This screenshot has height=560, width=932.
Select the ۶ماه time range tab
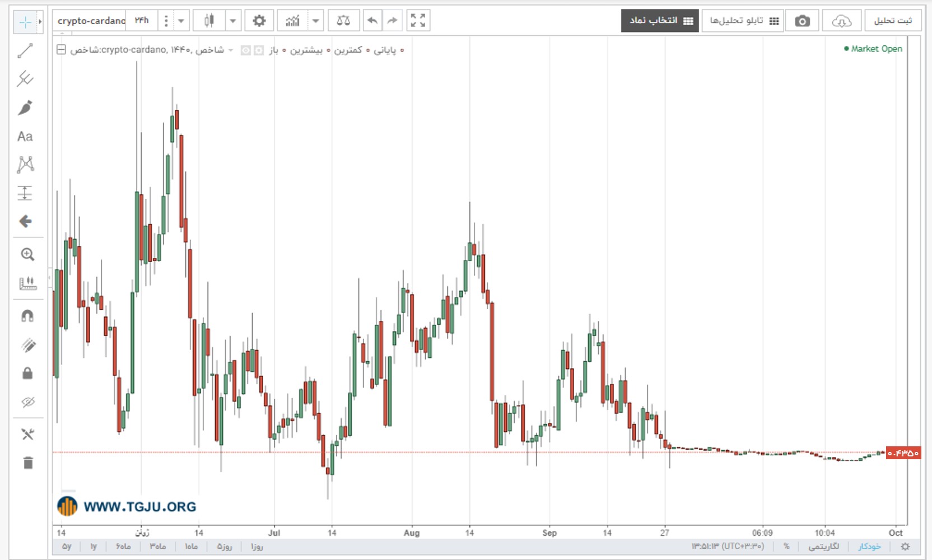pos(123,546)
